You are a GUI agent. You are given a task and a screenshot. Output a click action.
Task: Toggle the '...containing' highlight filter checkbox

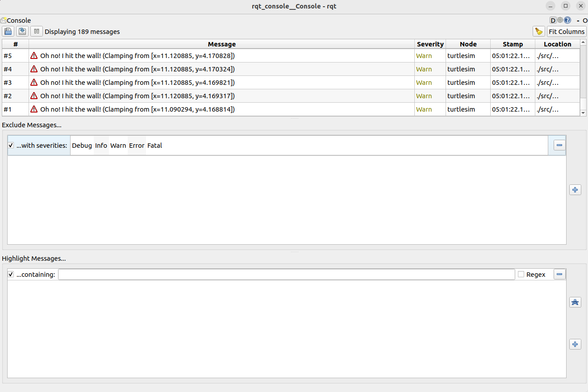pos(11,275)
